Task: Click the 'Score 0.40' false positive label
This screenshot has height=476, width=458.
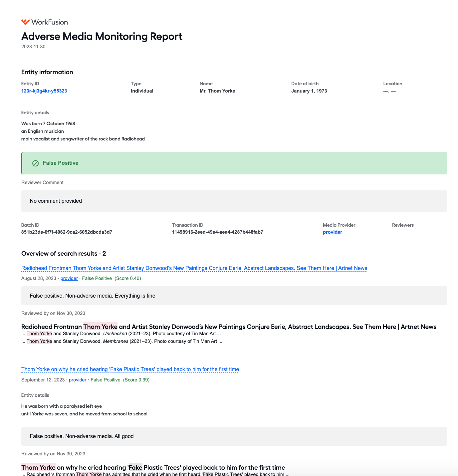Action: [112, 278]
